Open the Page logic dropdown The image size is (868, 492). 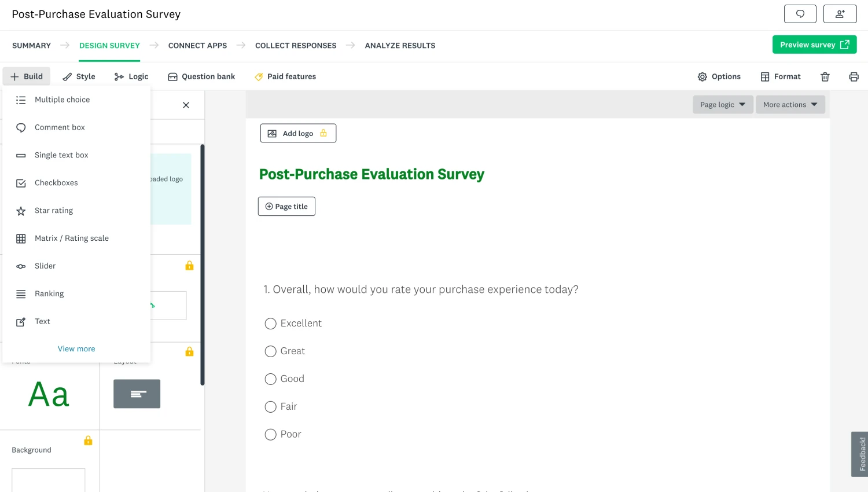tap(722, 104)
